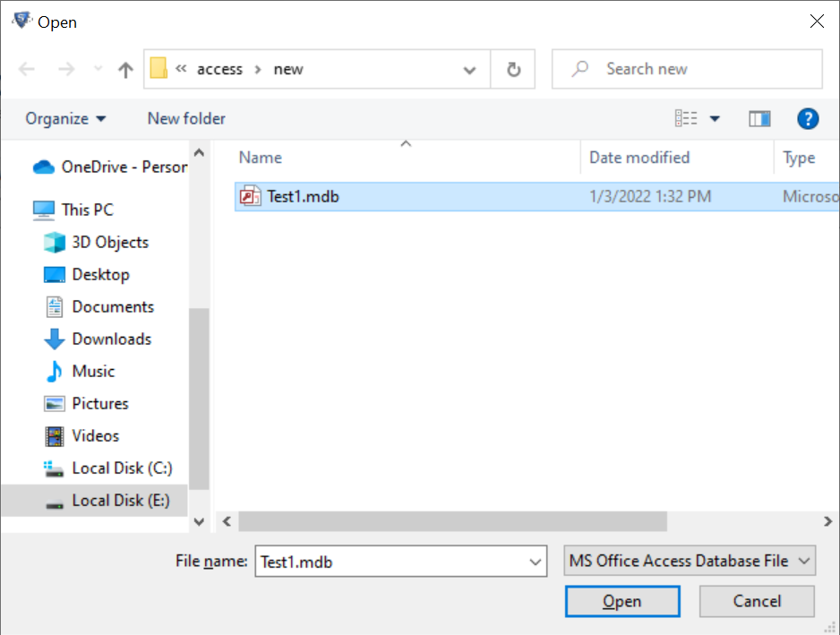Open view options dropdown arrow
Viewport: 840px width, 635px height.
click(715, 118)
